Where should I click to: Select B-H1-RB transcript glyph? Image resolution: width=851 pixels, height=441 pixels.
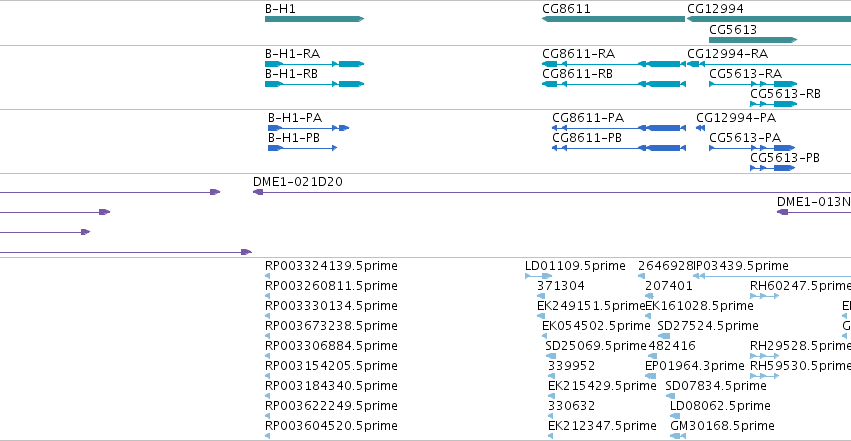314,84
